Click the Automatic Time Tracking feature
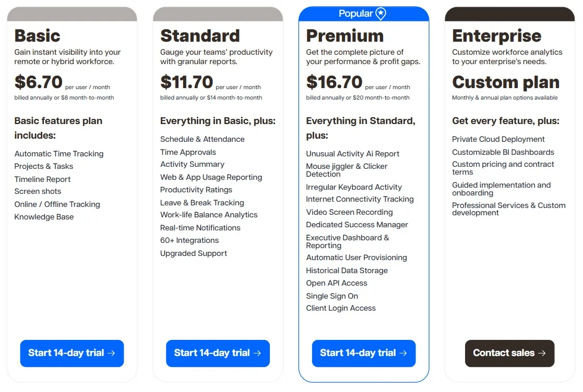Viewport: 583px width, 392px height. coord(59,154)
